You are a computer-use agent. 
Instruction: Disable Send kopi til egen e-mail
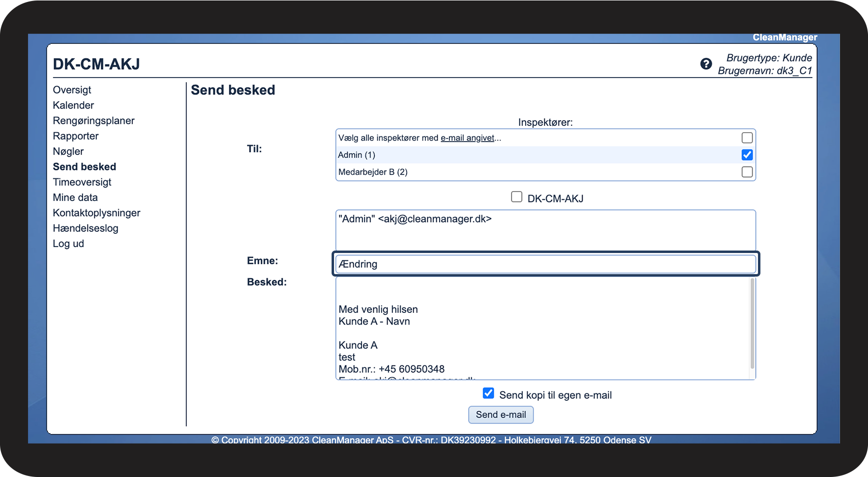pos(488,393)
